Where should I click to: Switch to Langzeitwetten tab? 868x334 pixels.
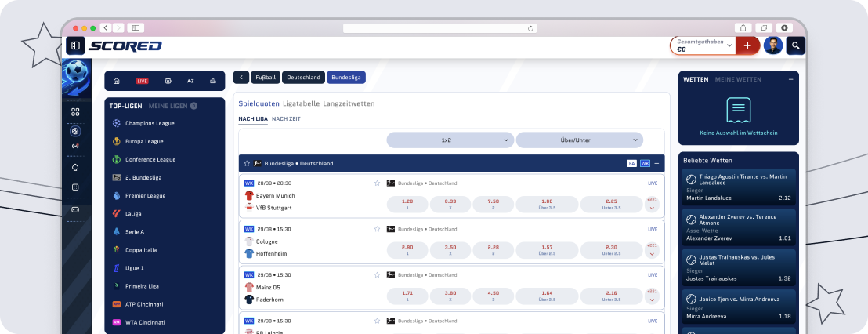(x=349, y=103)
